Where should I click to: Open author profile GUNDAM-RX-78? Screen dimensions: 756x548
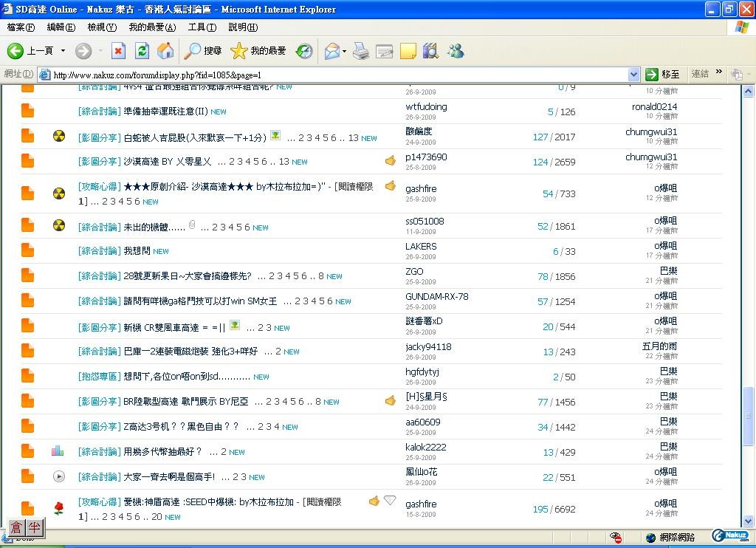coord(437,297)
